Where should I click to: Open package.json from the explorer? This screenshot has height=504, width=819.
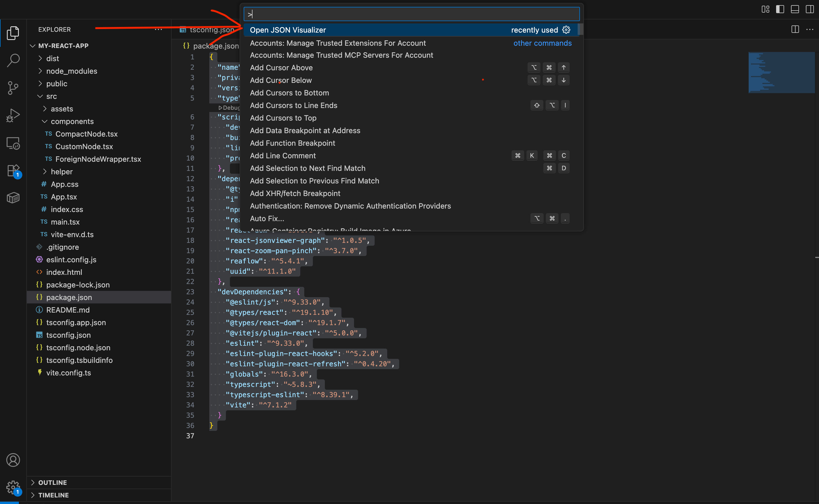(x=69, y=297)
